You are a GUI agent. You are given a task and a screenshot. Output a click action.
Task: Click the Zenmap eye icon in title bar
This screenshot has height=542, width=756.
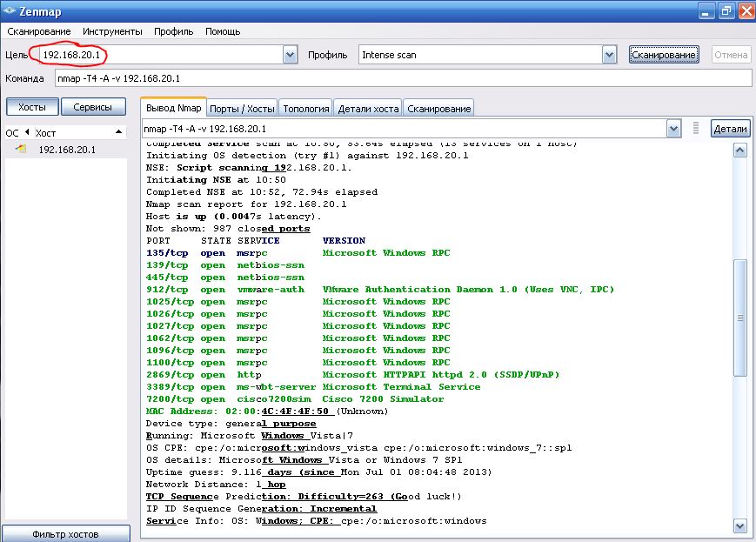(x=10, y=10)
